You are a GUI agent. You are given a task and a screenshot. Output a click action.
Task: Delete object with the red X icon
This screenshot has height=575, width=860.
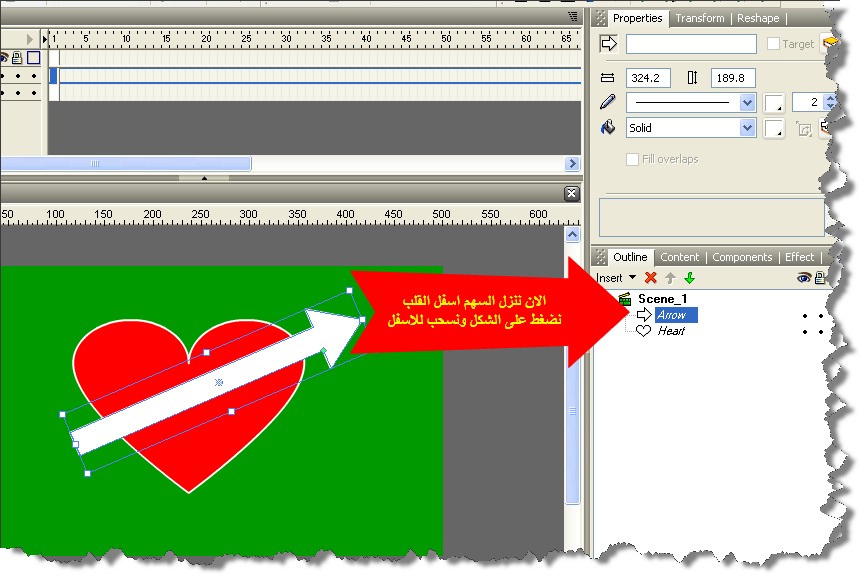tap(651, 278)
